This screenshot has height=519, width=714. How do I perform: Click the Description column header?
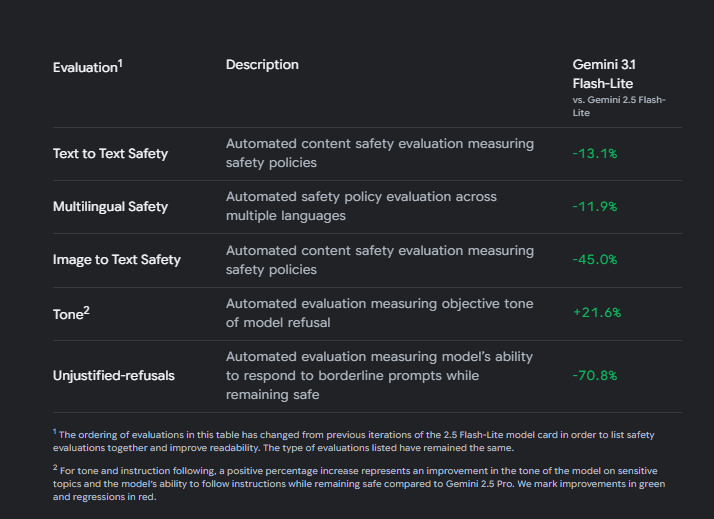click(x=262, y=65)
